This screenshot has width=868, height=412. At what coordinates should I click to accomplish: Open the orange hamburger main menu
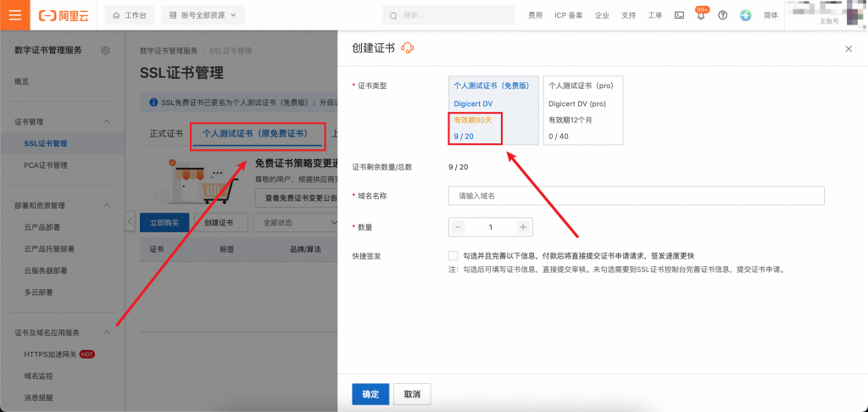tap(15, 15)
